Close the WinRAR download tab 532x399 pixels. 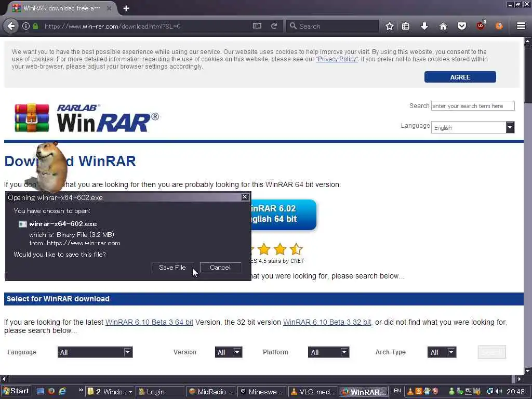(x=109, y=8)
